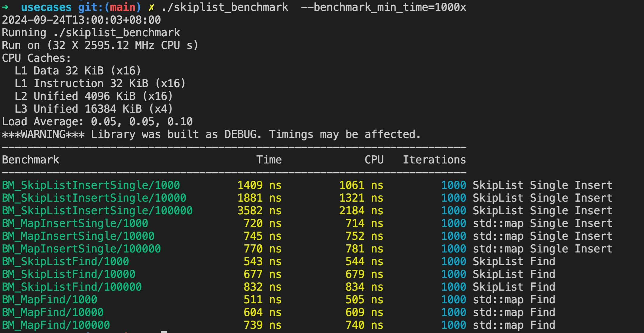644x333 pixels.
Task: Click the ./skiplist_benchmark command text
Action: pyautogui.click(x=225, y=7)
